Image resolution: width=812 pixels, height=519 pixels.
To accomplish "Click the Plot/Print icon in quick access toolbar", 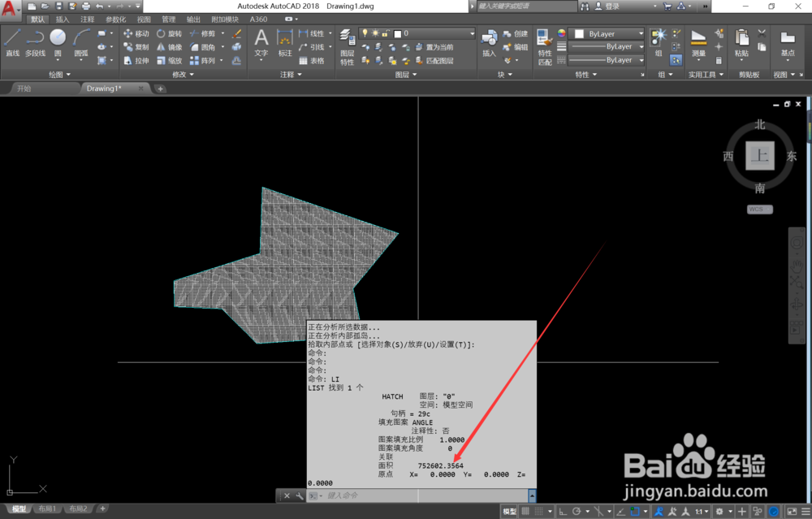I will click(x=86, y=6).
